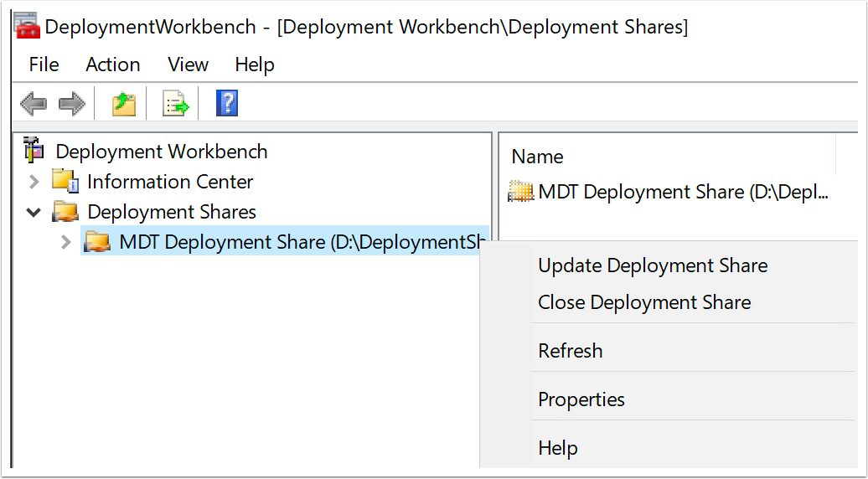Click the Name column header
The image size is (868, 479).
tap(537, 157)
